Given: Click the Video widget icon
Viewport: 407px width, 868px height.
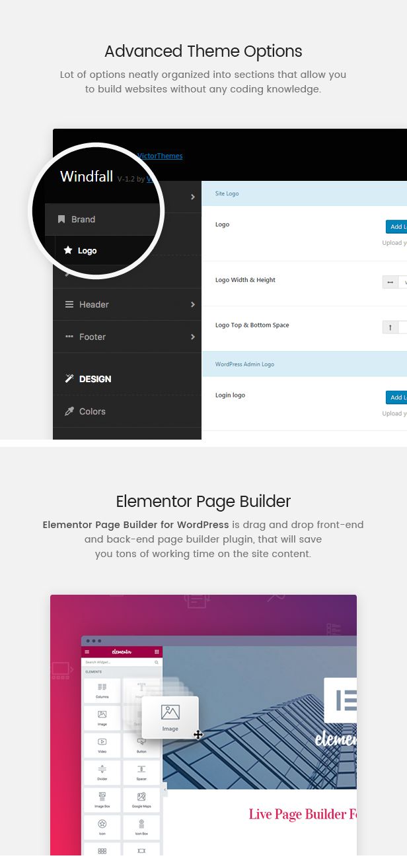Looking at the screenshot, I should (102, 743).
